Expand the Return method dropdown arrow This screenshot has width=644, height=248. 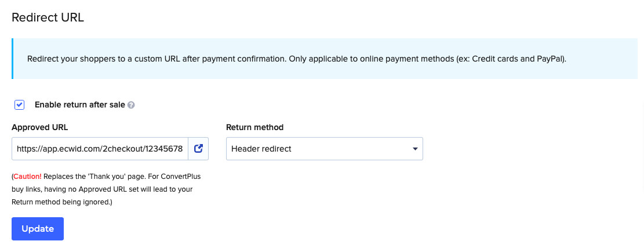click(415, 149)
